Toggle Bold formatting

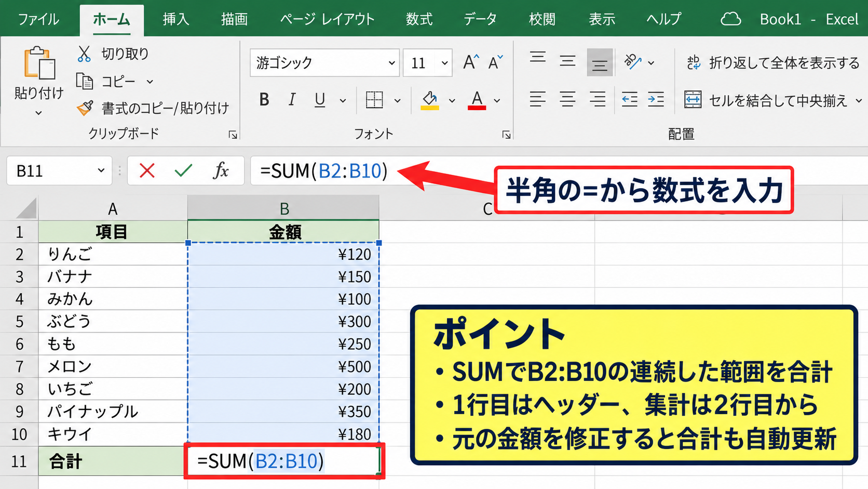point(264,99)
